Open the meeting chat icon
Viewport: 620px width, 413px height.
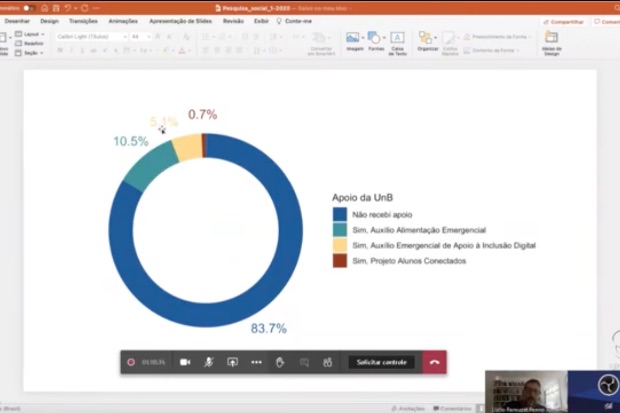[304, 362]
